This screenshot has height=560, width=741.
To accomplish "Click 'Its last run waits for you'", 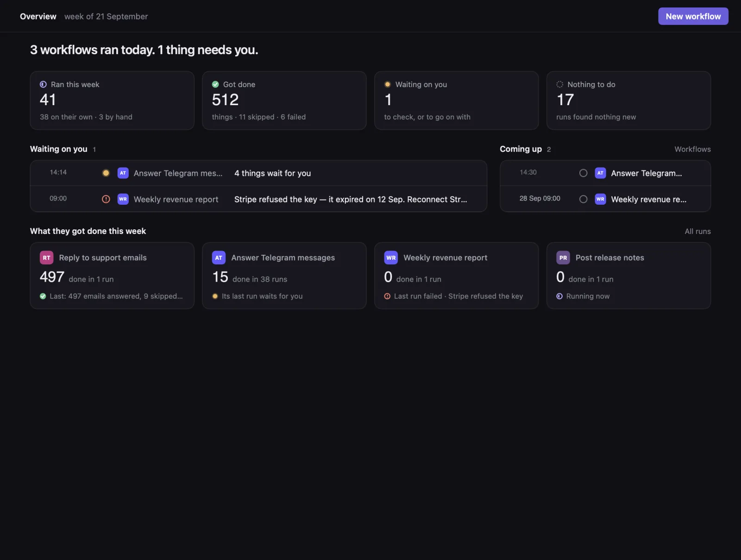I will tap(262, 296).
